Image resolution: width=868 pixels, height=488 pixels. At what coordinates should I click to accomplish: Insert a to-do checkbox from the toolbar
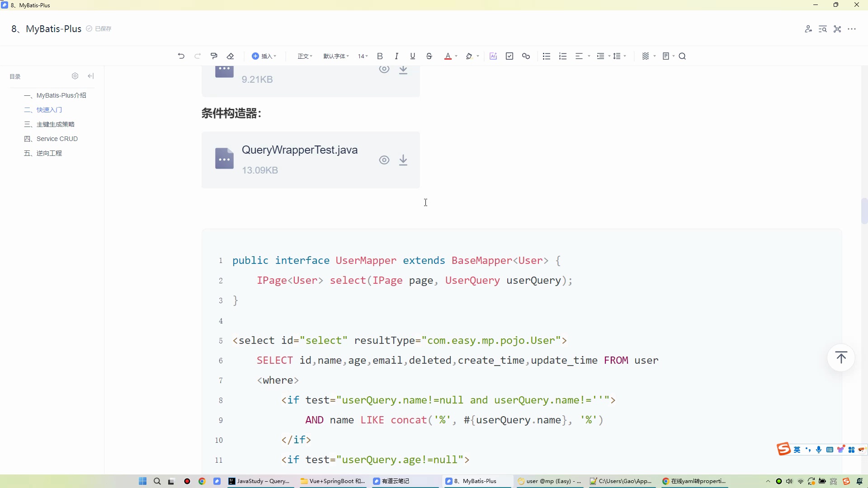pyautogui.click(x=509, y=56)
